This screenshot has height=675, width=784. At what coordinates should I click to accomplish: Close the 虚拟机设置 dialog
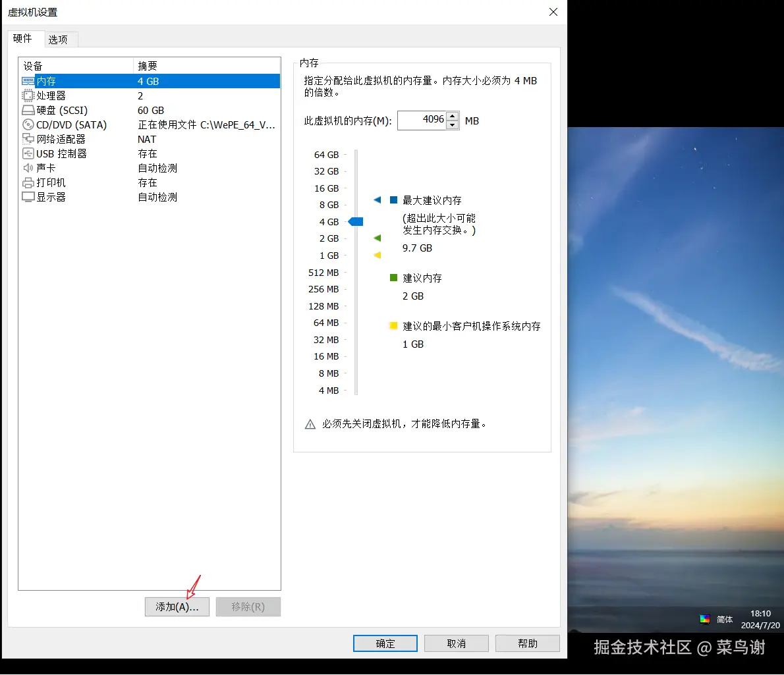pyautogui.click(x=553, y=12)
